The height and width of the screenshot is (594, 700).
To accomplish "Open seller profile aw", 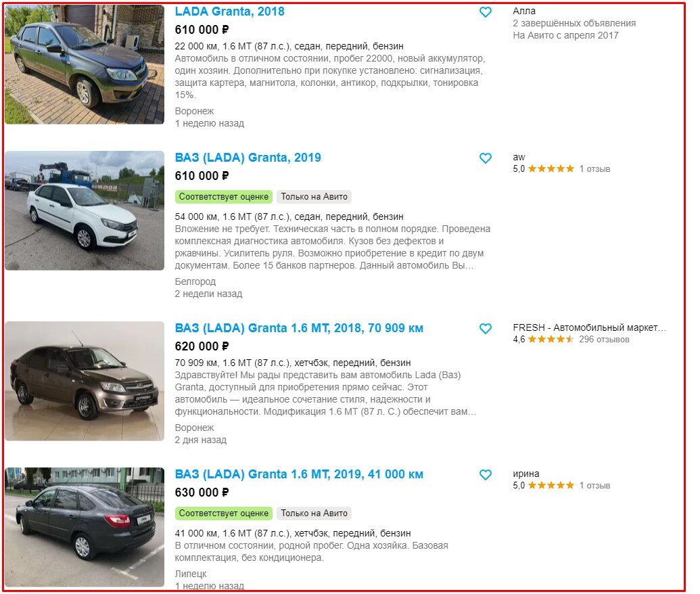I will tap(519, 157).
